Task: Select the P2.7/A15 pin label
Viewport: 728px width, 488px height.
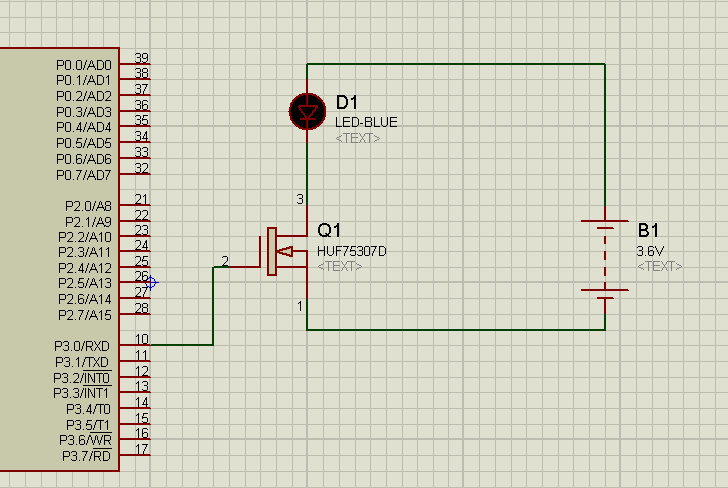Action: coord(86,315)
